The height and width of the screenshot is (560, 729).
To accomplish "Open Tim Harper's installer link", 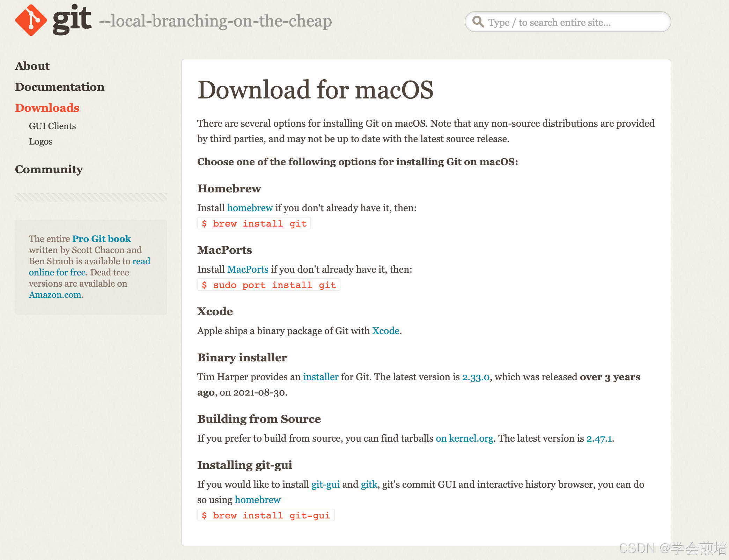I will pyautogui.click(x=321, y=377).
